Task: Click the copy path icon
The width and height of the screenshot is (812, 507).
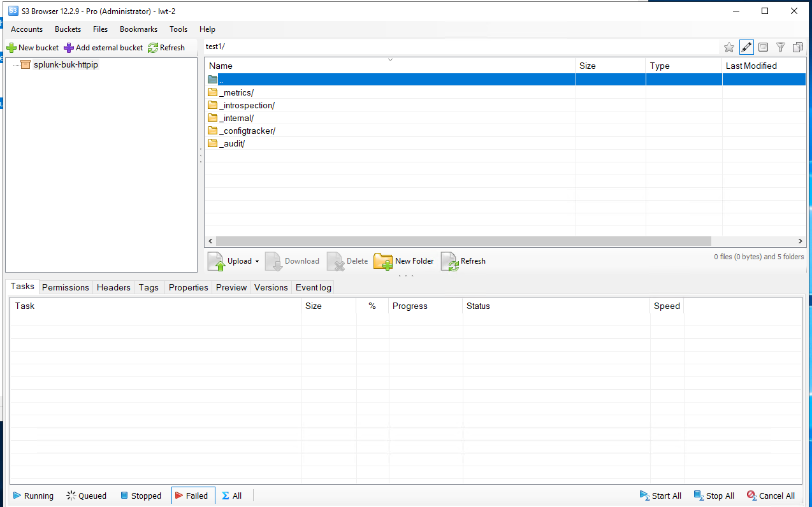Action: point(797,47)
